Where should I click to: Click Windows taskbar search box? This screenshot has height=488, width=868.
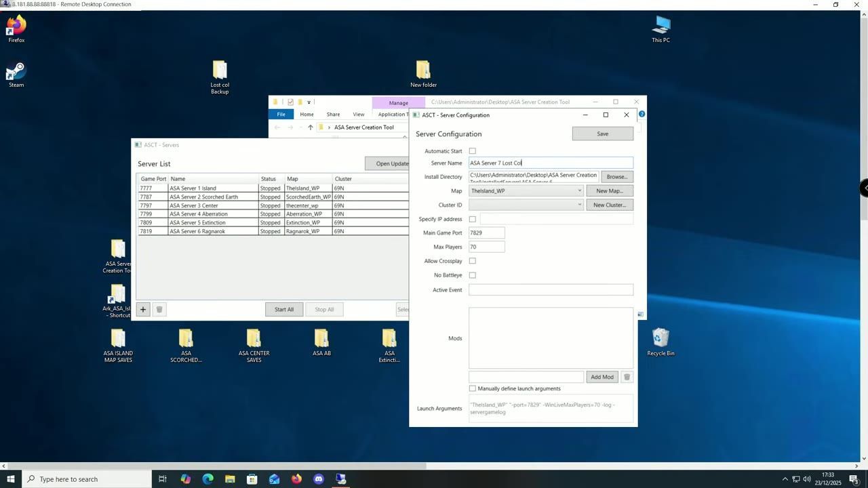(x=87, y=479)
